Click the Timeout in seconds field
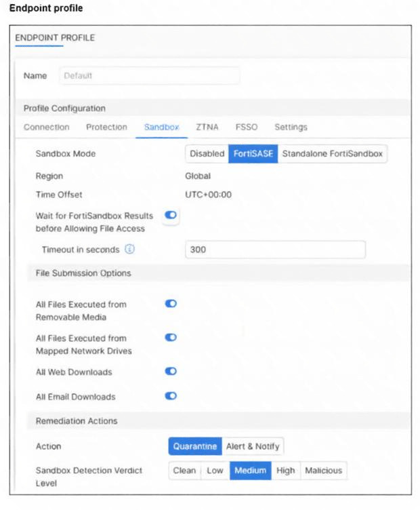 [x=274, y=250]
